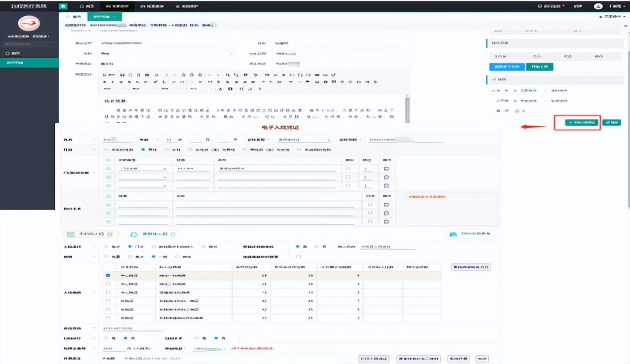Click the green button outlined by red box
The height and width of the screenshot is (364, 630).
tap(582, 122)
